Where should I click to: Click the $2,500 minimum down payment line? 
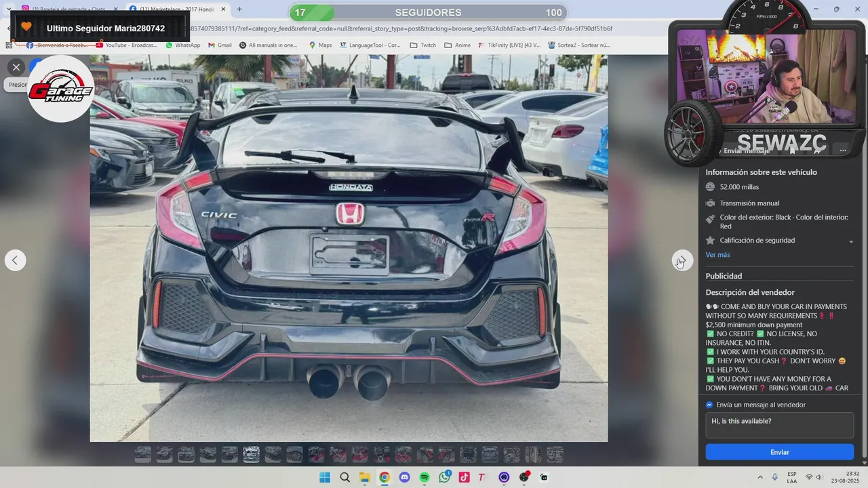[753, 325]
